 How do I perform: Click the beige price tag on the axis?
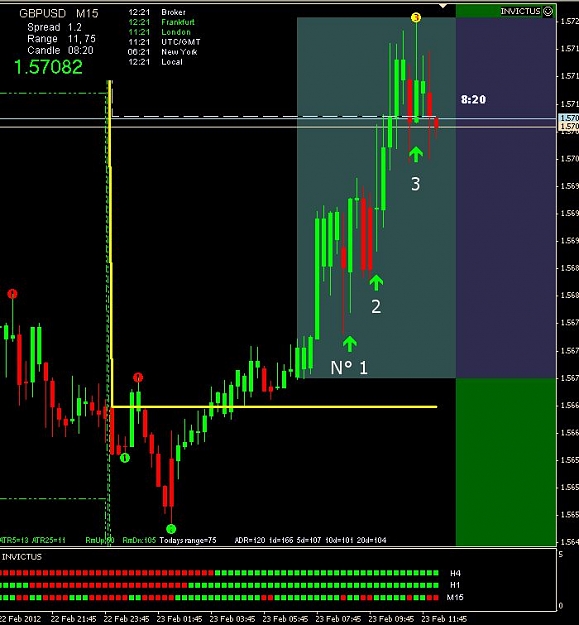tap(569, 126)
